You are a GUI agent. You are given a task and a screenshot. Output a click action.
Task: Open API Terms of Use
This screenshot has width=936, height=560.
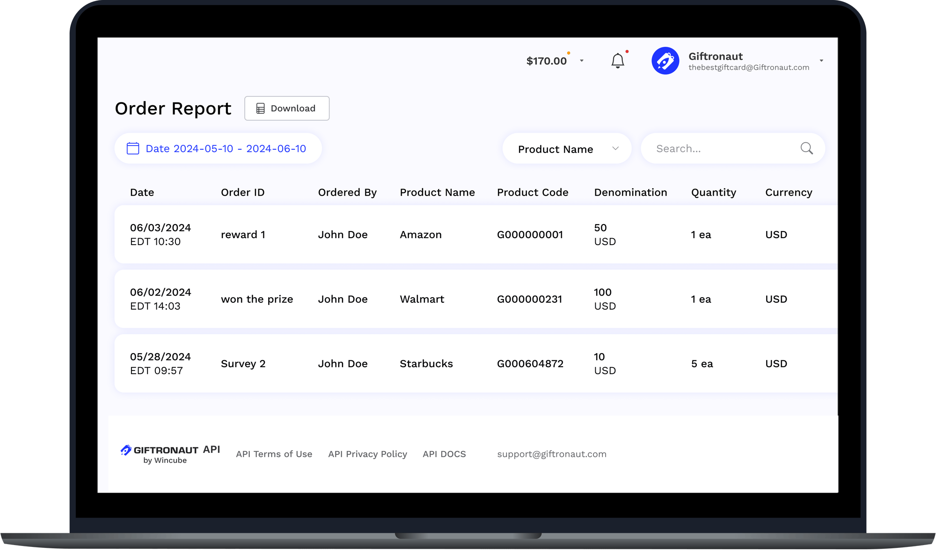[x=274, y=454]
